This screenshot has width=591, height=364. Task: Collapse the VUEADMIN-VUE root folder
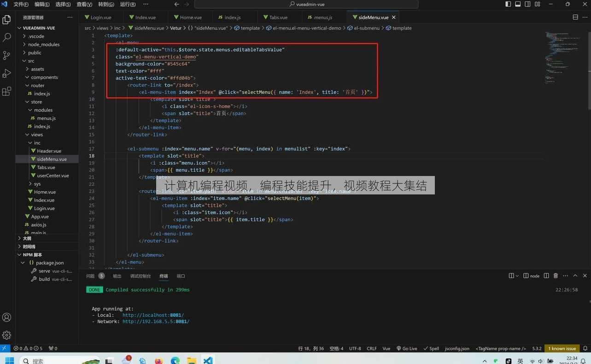[39, 28]
